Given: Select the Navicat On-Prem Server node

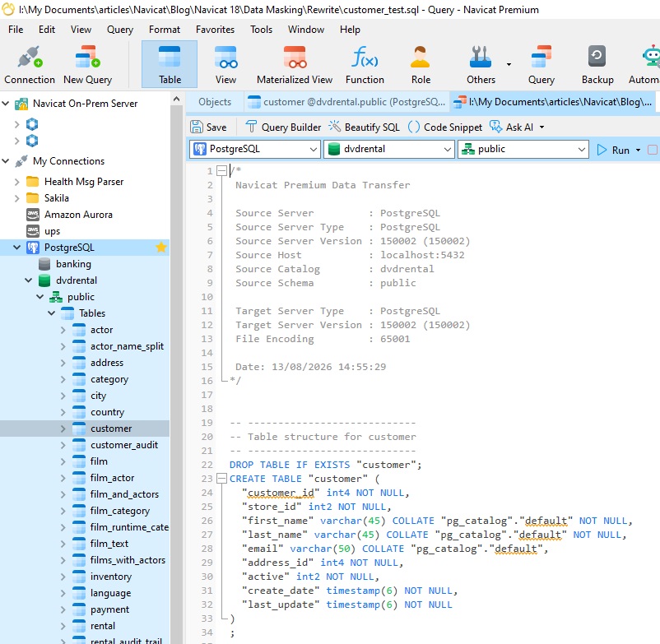Looking at the screenshot, I should (85, 104).
